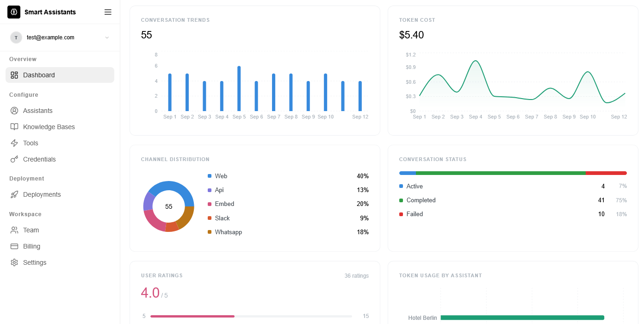Open Knowledge Bases page

point(60,127)
